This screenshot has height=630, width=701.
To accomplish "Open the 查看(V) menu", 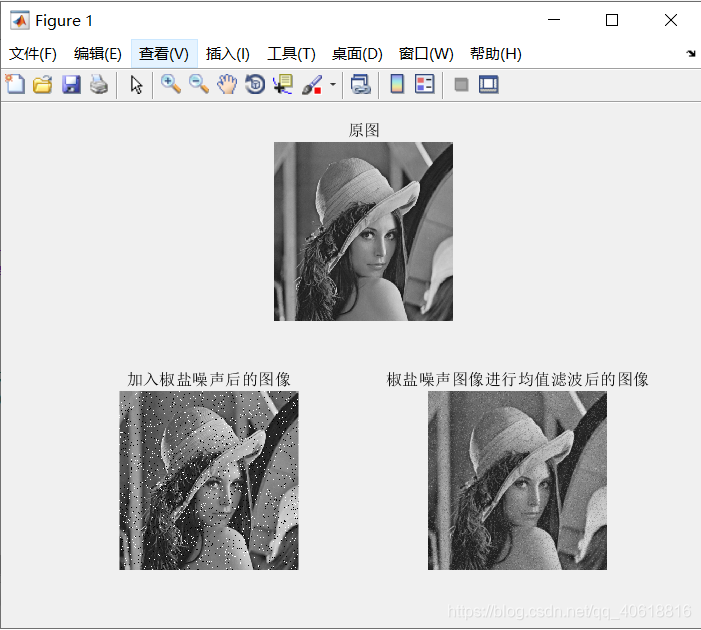I will (x=164, y=54).
